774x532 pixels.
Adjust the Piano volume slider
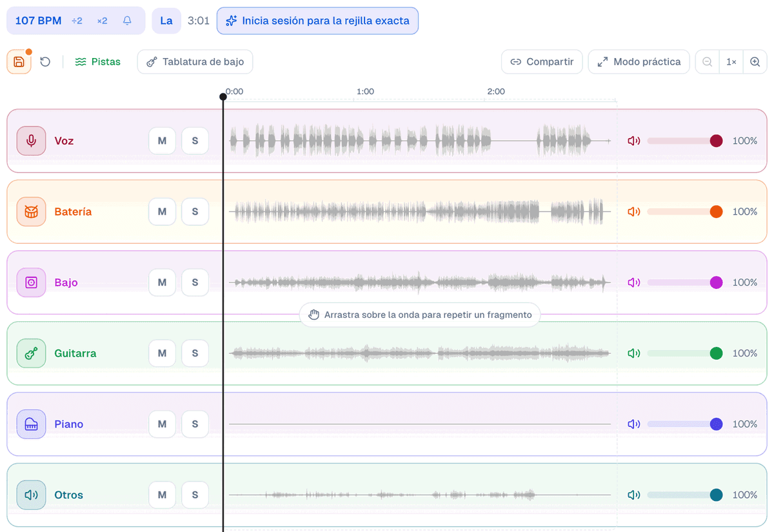685,424
